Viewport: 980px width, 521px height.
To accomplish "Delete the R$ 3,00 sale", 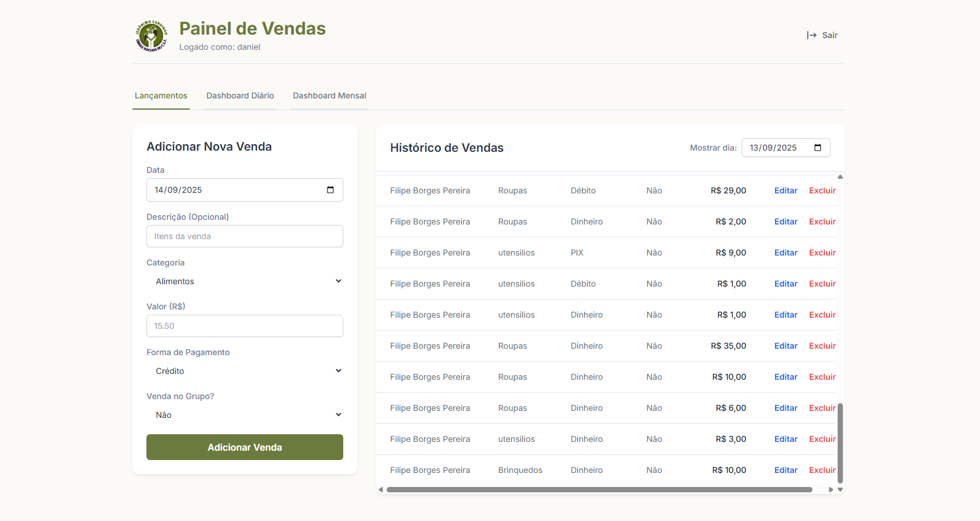I will [x=822, y=439].
